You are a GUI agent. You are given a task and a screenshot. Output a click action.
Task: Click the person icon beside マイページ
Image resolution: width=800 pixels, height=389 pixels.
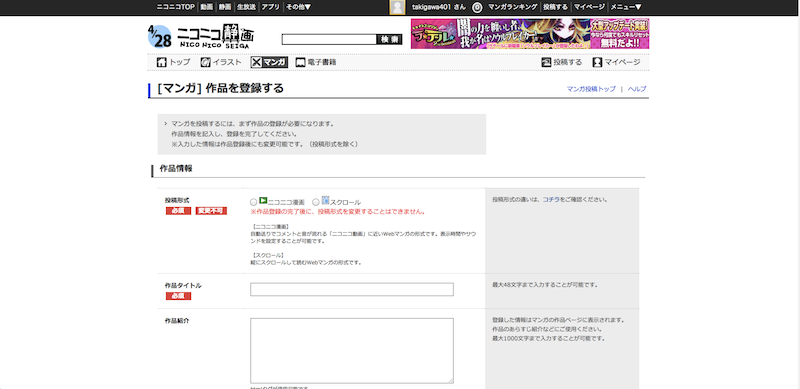pyautogui.click(x=597, y=62)
